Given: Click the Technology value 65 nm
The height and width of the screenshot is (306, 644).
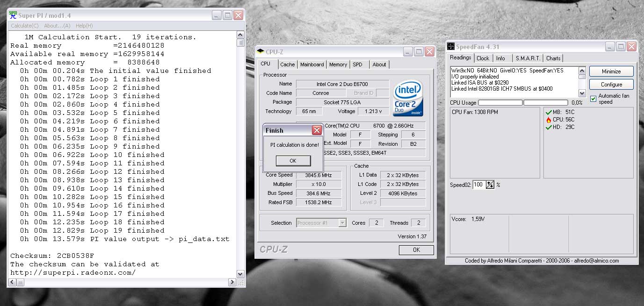Looking at the screenshot, I should [x=309, y=111].
